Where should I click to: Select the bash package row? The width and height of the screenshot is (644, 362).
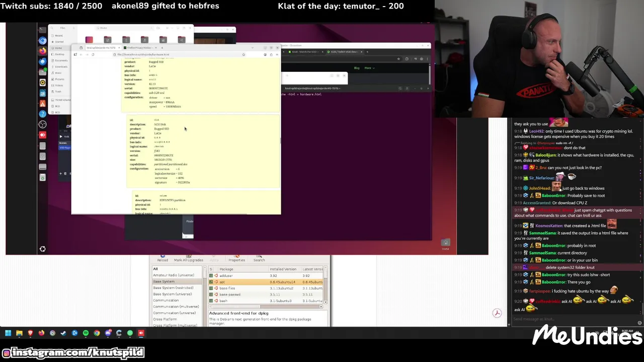pyautogui.click(x=266, y=301)
